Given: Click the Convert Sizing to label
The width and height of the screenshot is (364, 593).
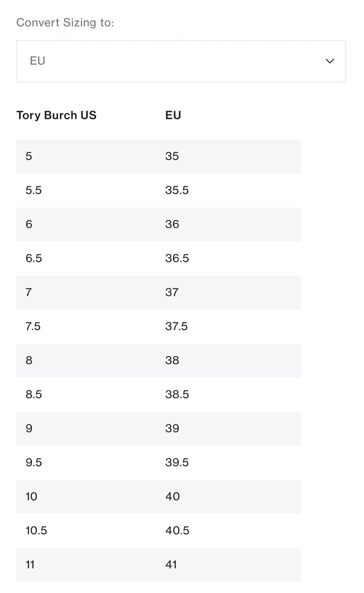Looking at the screenshot, I should click(65, 23).
